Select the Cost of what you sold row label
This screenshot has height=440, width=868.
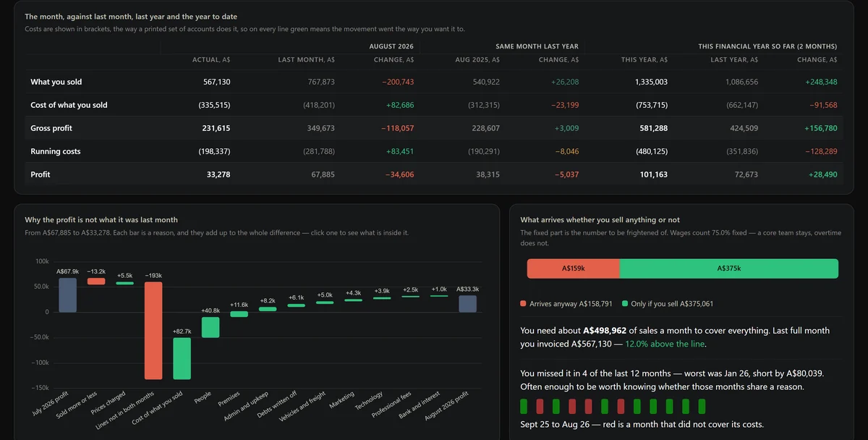click(x=69, y=105)
